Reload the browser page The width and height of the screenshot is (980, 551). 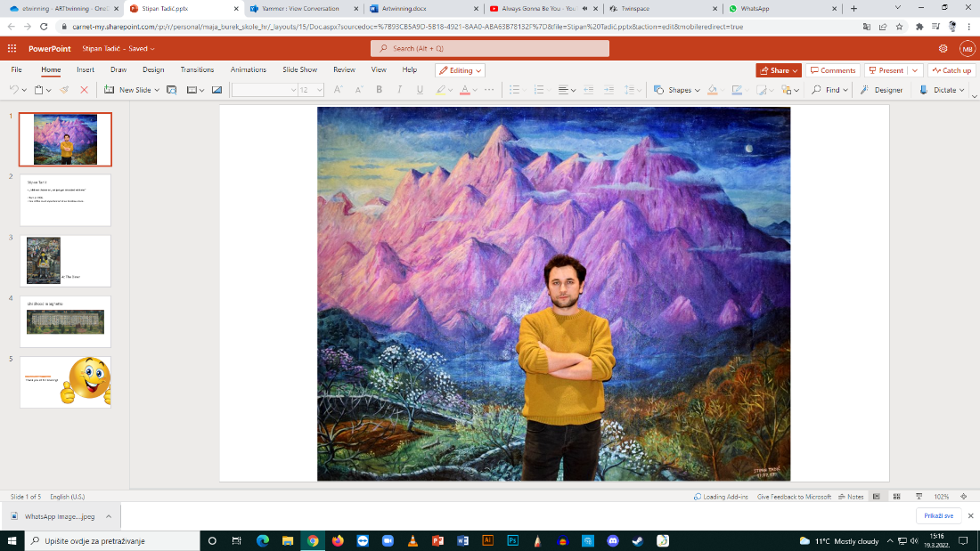click(44, 27)
